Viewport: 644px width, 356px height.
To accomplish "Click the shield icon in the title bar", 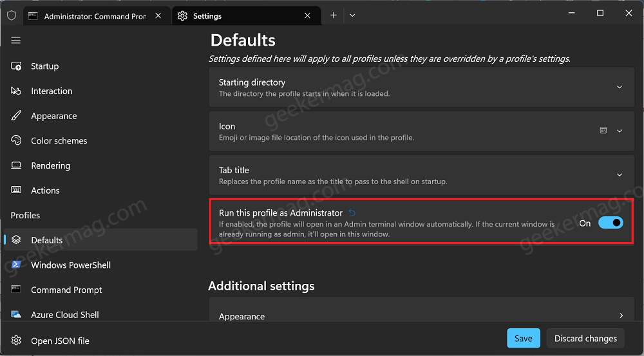I will (x=12, y=15).
